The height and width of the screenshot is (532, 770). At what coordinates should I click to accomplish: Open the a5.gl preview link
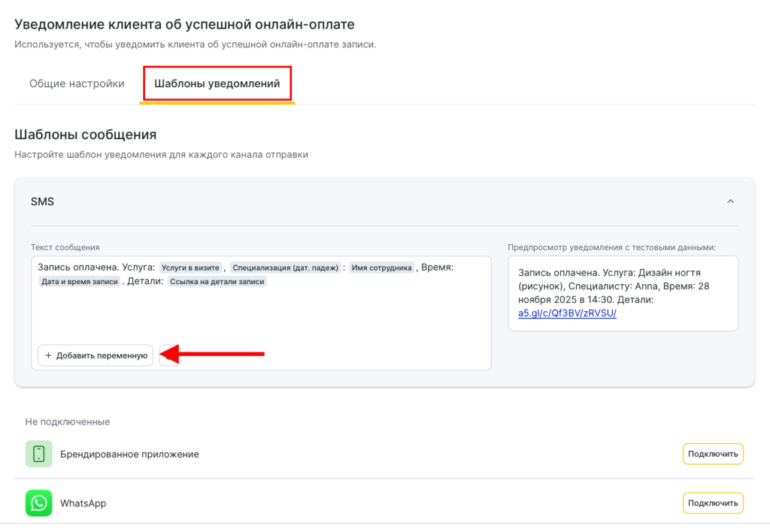567,313
